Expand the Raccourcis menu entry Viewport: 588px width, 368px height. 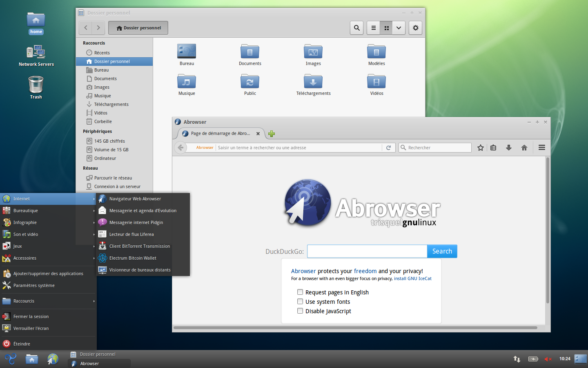point(48,301)
